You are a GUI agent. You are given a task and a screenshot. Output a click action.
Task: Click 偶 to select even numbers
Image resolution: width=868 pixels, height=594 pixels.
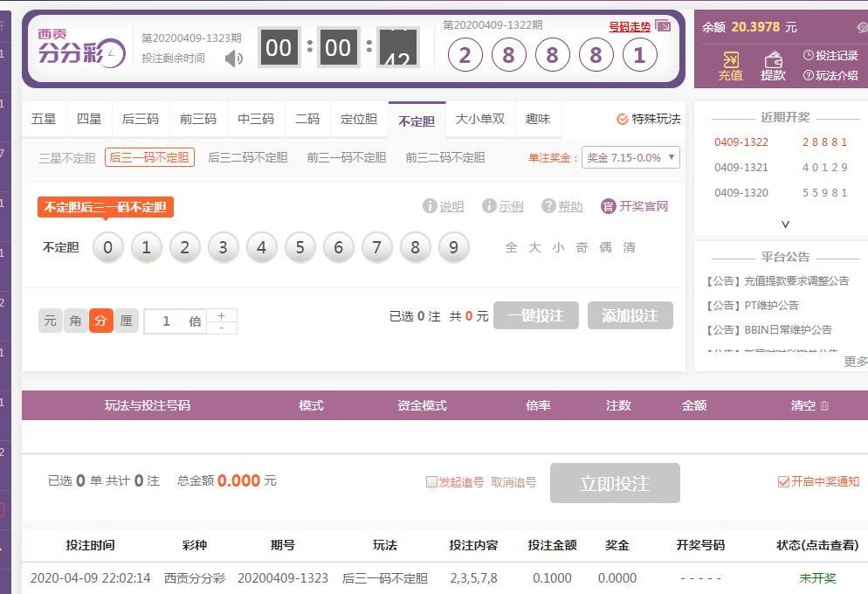point(606,247)
